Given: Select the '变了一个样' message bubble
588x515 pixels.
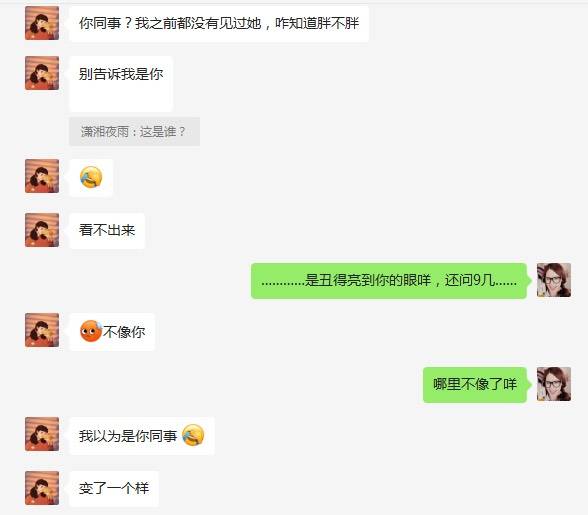Looking at the screenshot, I should [x=114, y=489].
